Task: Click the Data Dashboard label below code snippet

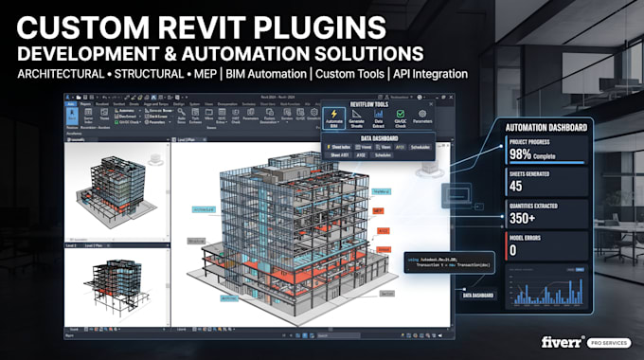Action: point(477,296)
